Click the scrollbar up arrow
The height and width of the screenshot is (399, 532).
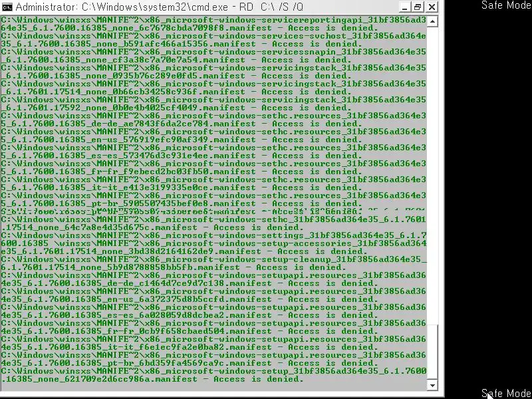click(x=432, y=22)
